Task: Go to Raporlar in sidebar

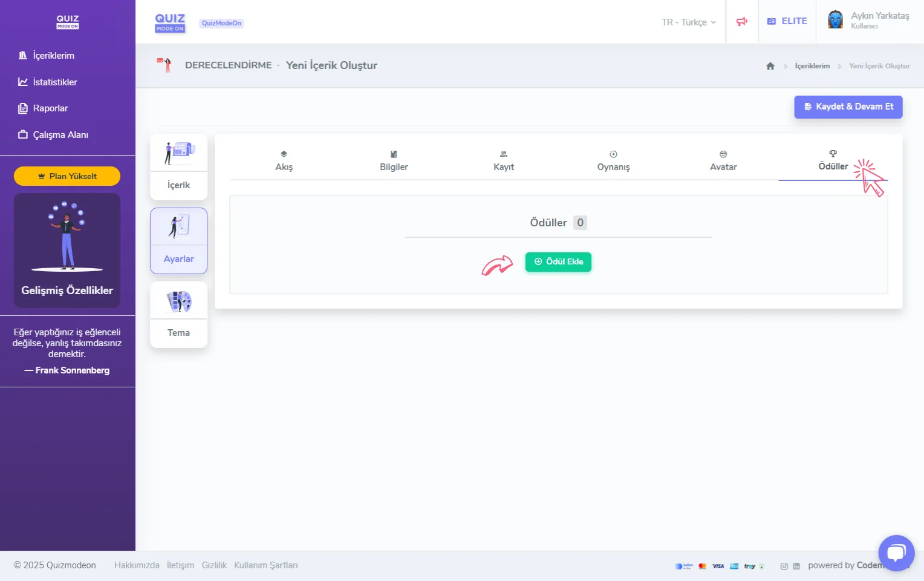Action: (50, 108)
